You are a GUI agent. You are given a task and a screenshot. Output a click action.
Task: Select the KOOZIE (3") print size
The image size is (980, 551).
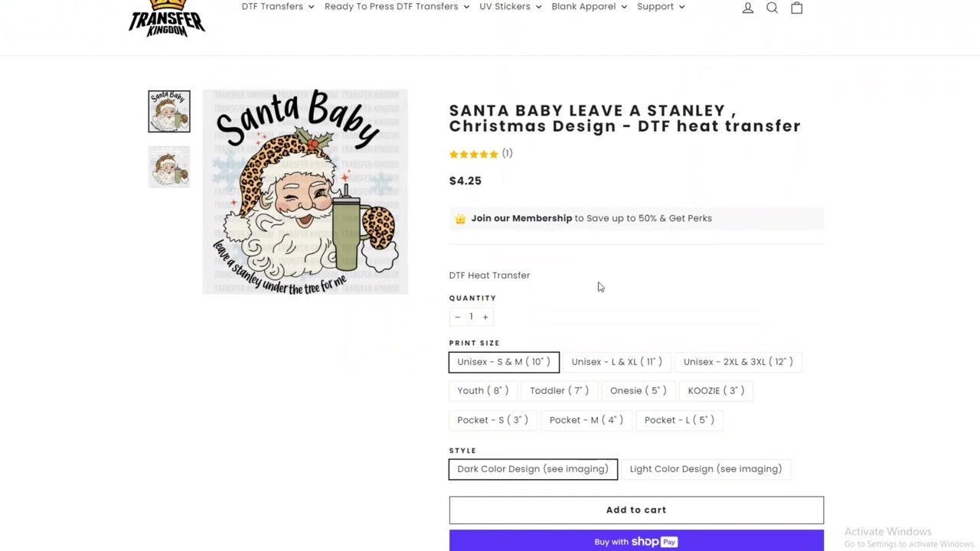coord(716,391)
